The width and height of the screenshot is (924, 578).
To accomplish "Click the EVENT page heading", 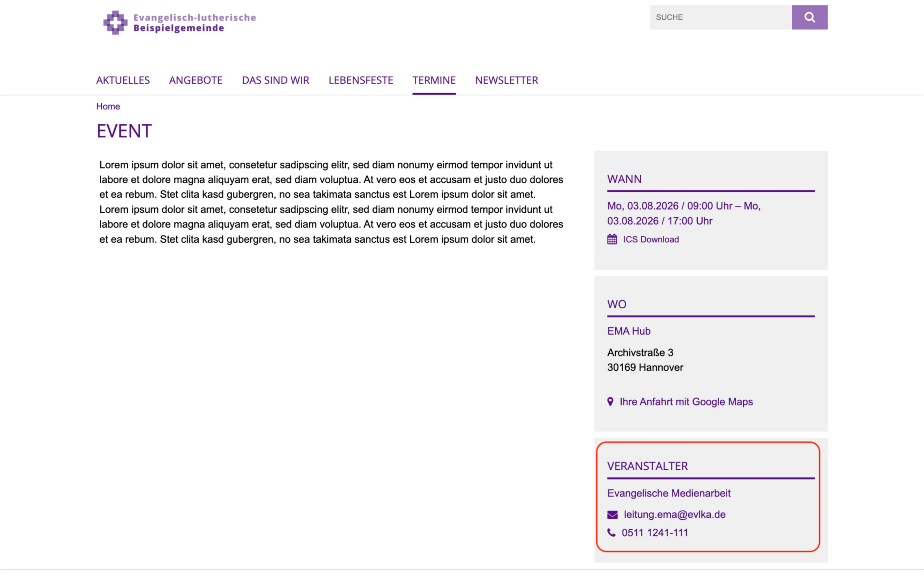I will (124, 131).
